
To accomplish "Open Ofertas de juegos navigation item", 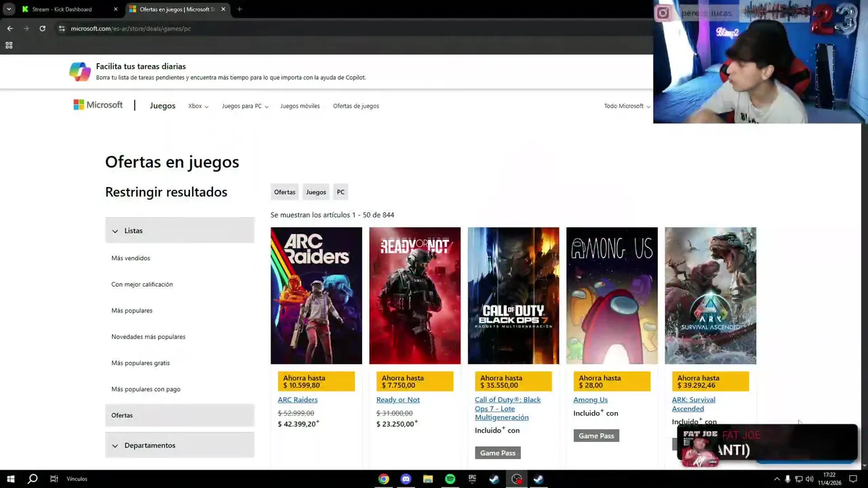I will [x=356, y=106].
